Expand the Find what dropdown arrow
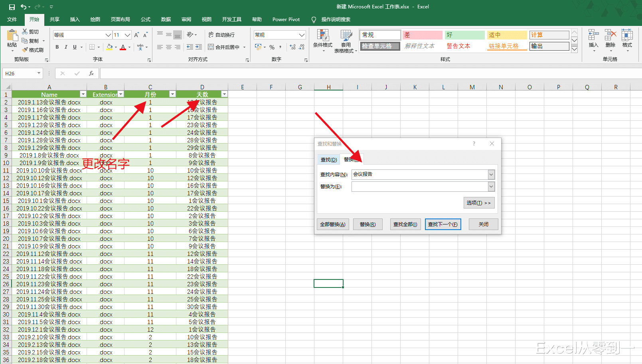The image size is (642, 364). [x=491, y=175]
